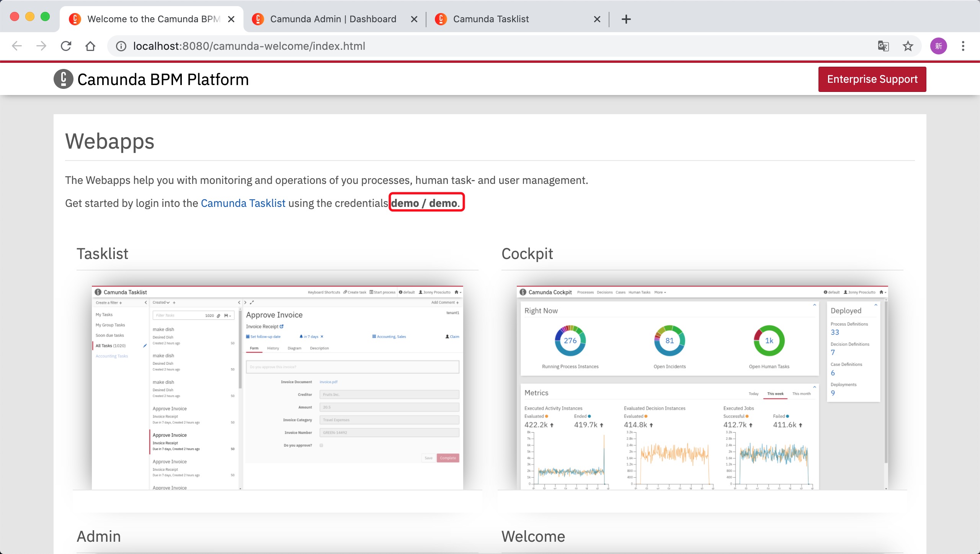Expand the browser profile avatar menu
Viewport: 980px width, 554px height.
click(938, 46)
